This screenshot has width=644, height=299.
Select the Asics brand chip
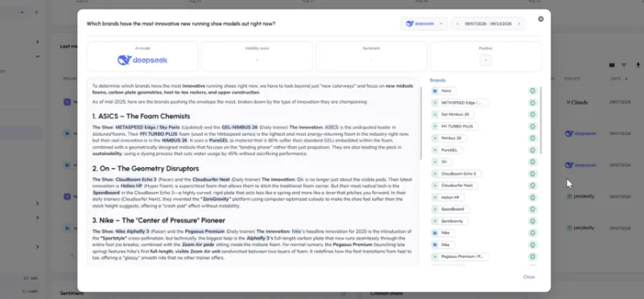[444, 91]
